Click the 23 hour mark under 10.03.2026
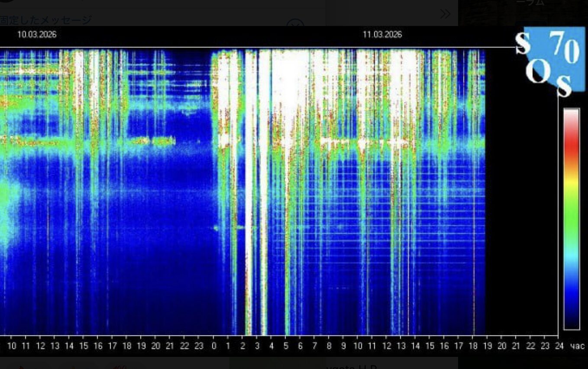 click(x=199, y=346)
